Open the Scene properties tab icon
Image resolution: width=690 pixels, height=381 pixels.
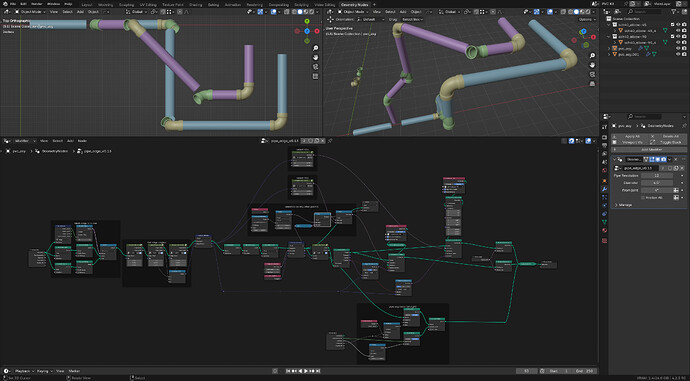(605, 162)
